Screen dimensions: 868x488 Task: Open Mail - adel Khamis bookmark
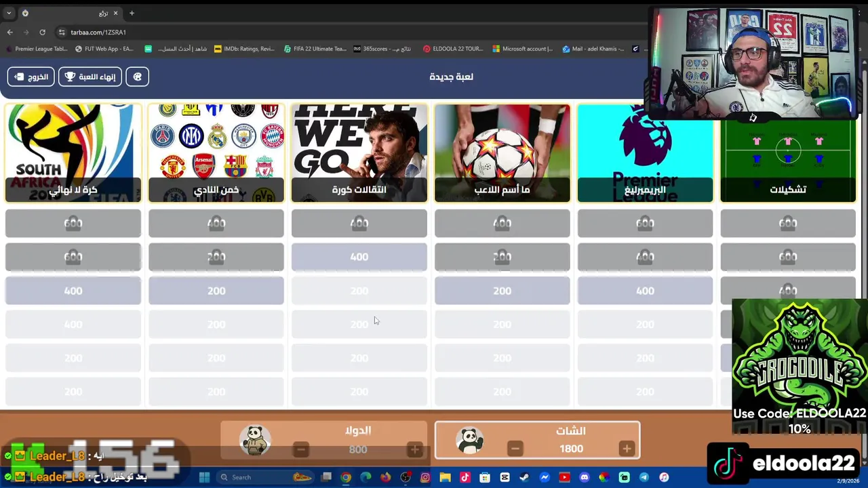[592, 49]
